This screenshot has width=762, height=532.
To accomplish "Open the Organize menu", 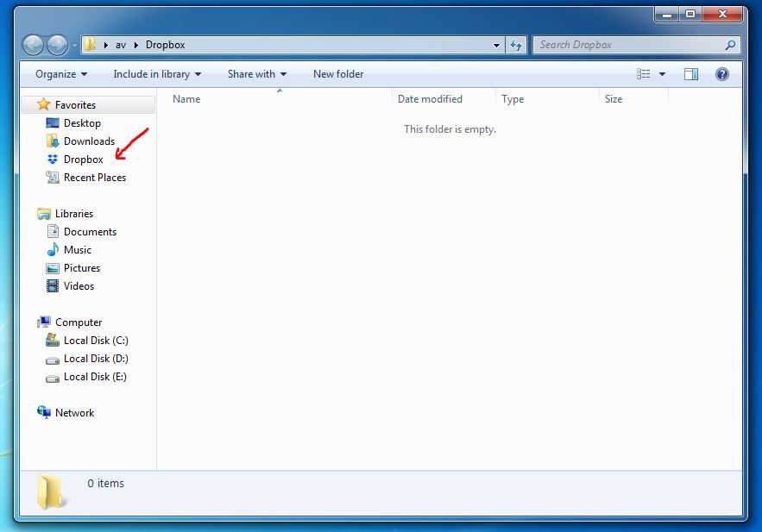I will tap(61, 74).
